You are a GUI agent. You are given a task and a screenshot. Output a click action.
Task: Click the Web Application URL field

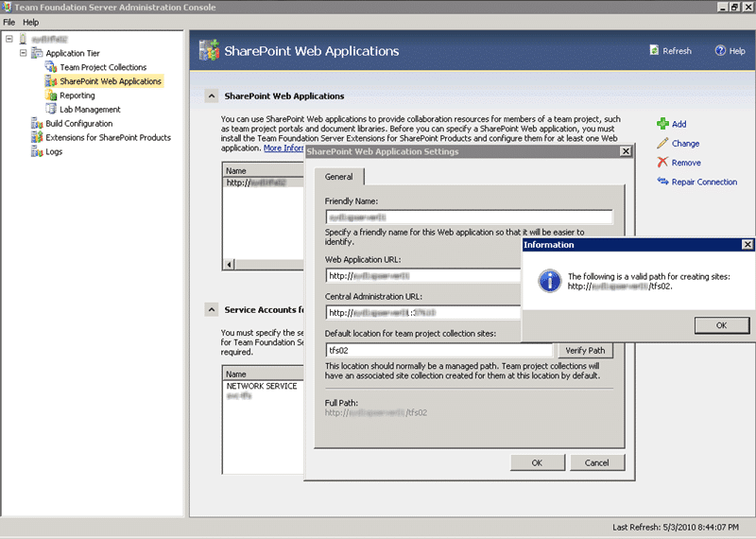pyautogui.click(x=423, y=276)
